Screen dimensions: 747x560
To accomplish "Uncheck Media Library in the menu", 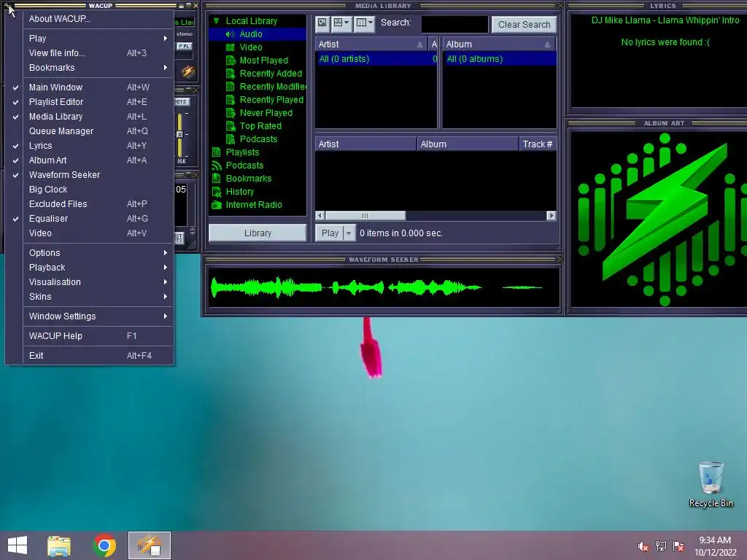I will [x=89, y=117].
